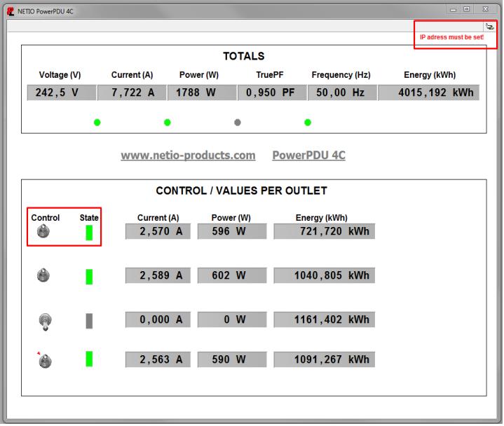
Task: Click the outlet current value 2,563 A
Action: click(x=158, y=360)
